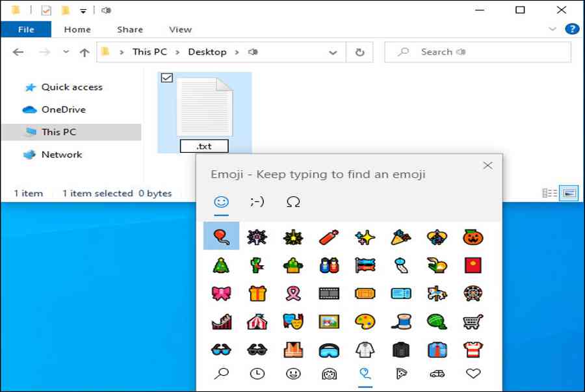Open OneDrive in navigation pane

click(x=55, y=110)
